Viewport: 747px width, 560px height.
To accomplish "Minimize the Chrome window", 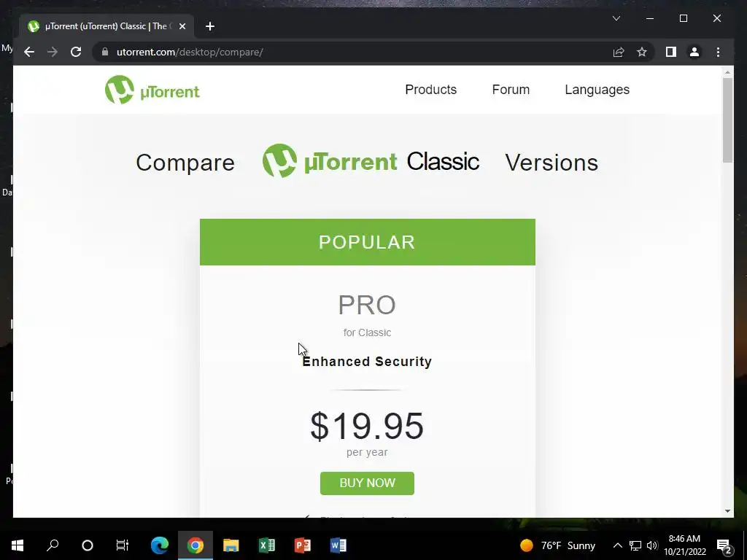I will point(650,18).
